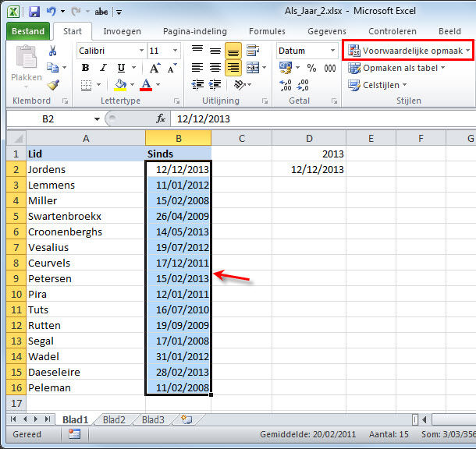Select the Format Painter brush icon

click(53, 85)
